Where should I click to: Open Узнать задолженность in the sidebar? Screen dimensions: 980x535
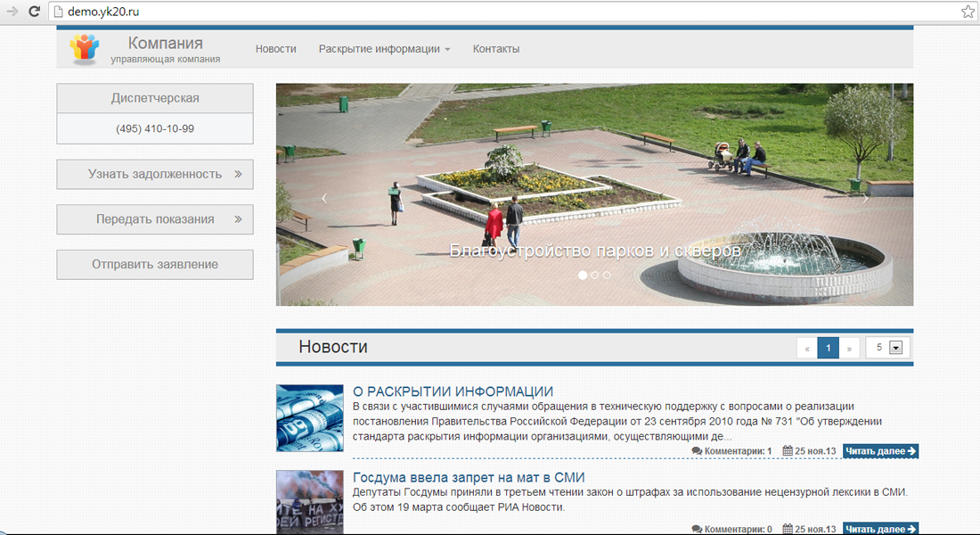click(x=155, y=174)
